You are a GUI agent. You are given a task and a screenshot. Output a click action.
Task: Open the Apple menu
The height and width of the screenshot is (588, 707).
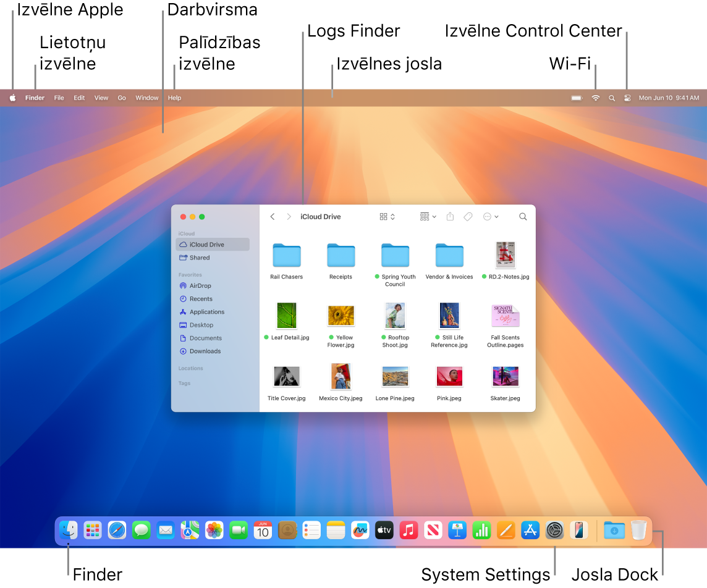point(12,98)
